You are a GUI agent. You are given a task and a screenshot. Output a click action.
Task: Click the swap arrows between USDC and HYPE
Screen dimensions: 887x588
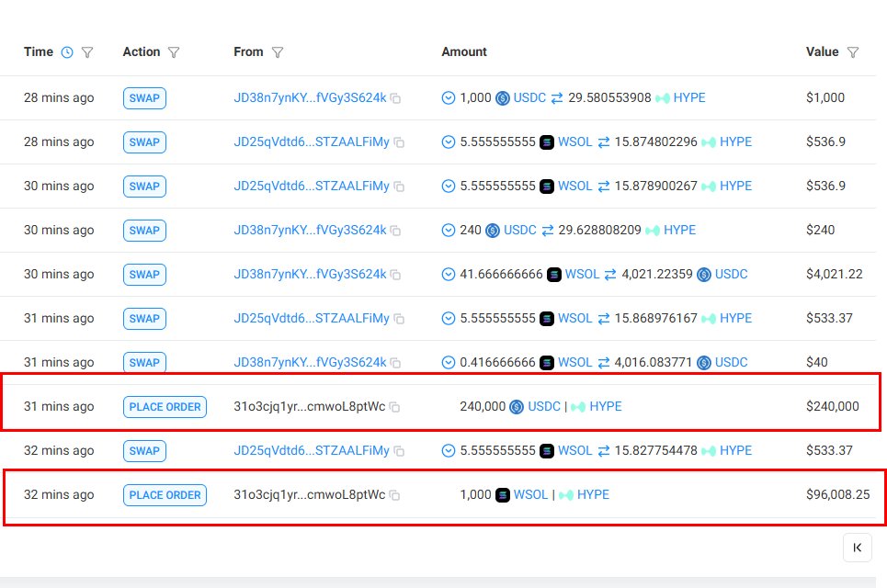click(557, 97)
